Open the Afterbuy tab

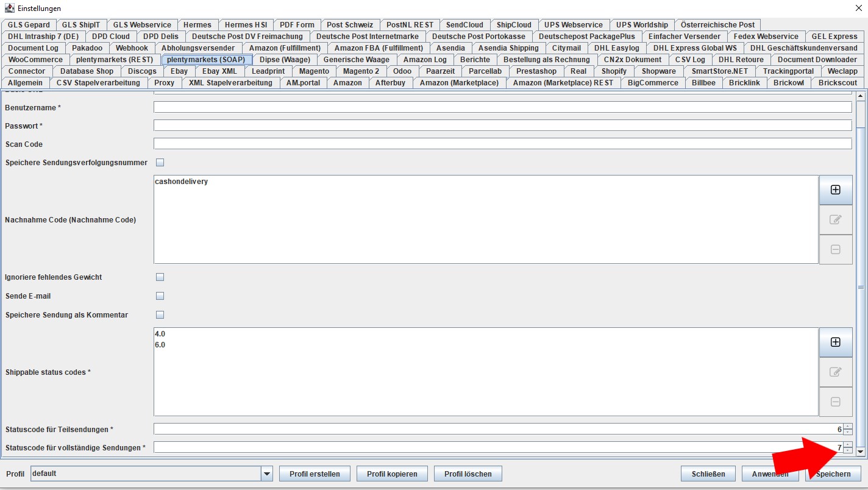pyautogui.click(x=390, y=83)
